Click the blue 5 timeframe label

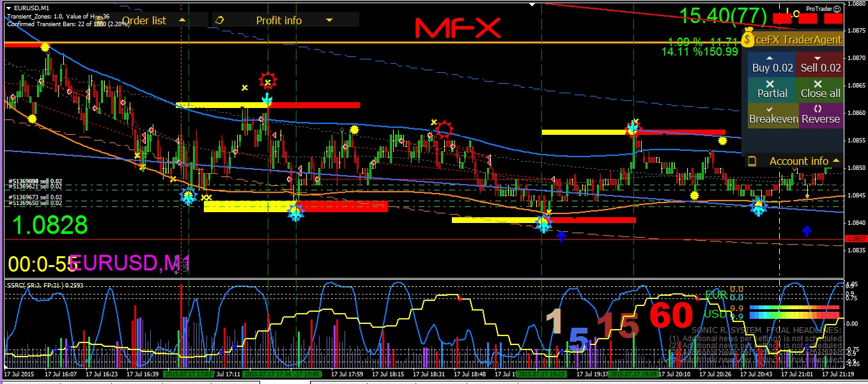click(x=579, y=340)
